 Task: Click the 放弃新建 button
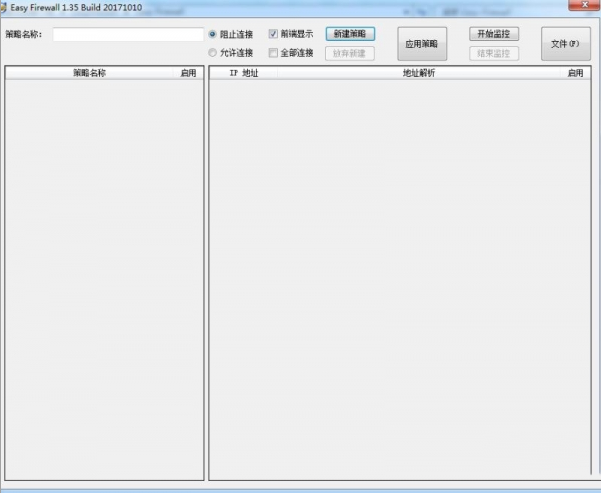click(x=349, y=53)
